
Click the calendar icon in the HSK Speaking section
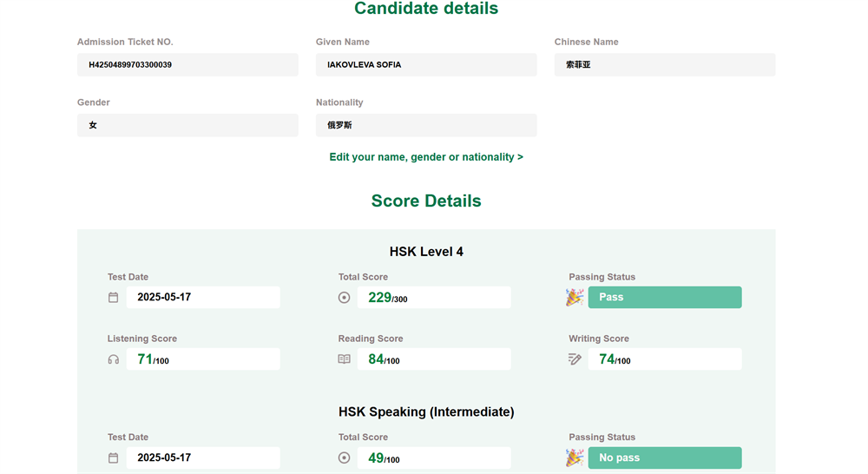coord(113,458)
